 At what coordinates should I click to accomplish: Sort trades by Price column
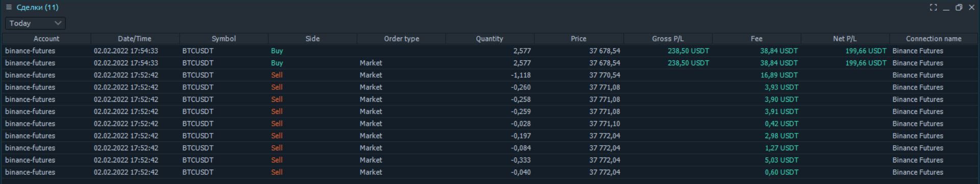pyautogui.click(x=578, y=38)
